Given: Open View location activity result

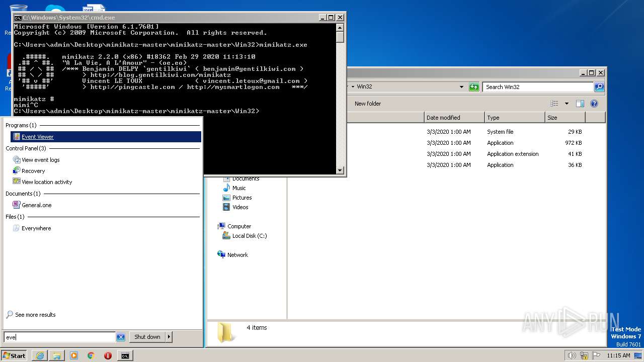Looking at the screenshot, I should click(47, 182).
